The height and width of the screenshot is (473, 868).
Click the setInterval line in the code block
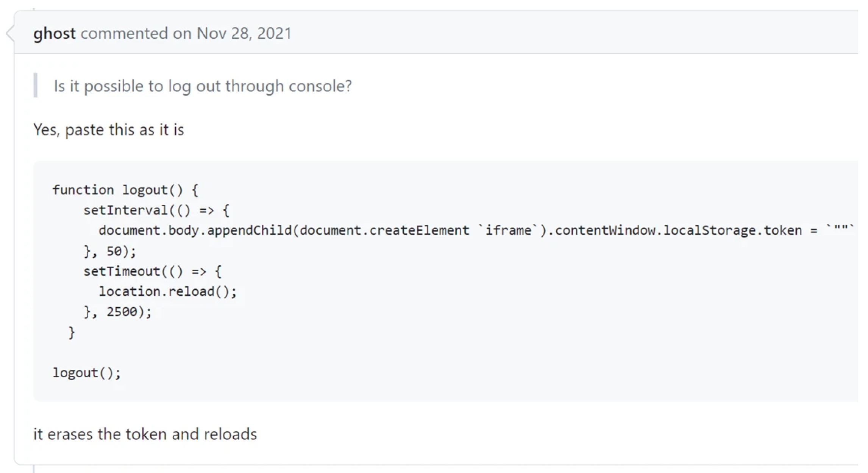pos(156,210)
